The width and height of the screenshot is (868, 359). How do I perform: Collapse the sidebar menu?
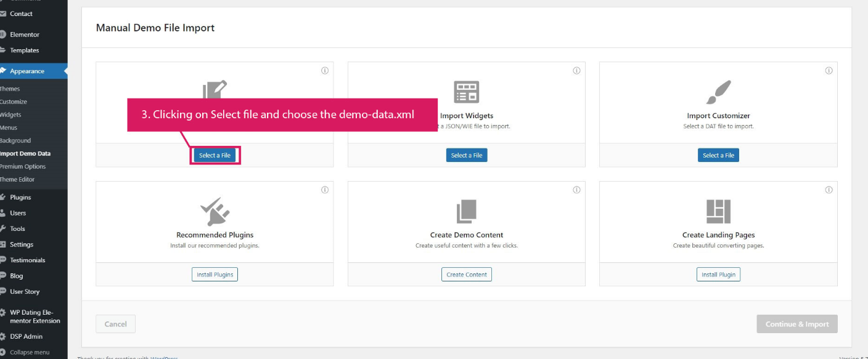[x=30, y=352]
